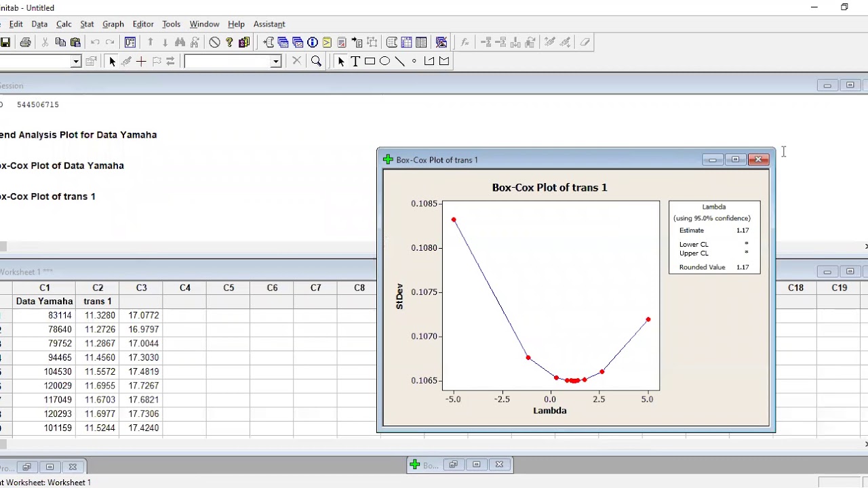Screen dimensions: 868x488
Task: Restore the minimized Box-Cox graph window icon
Action: 453,464
